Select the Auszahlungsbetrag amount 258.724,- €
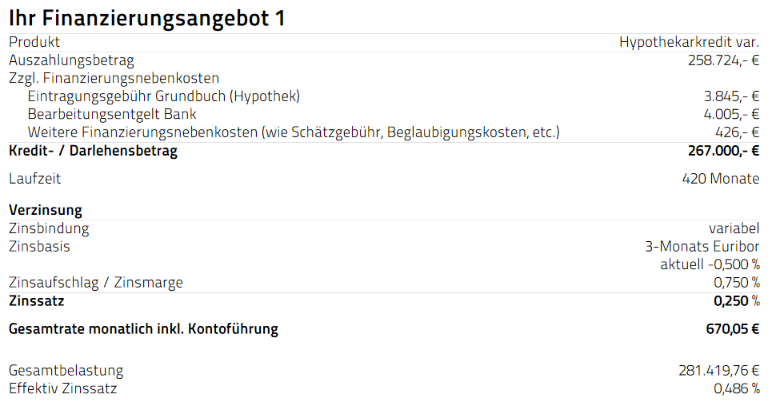Viewport: 771px width, 403px height. (724, 60)
